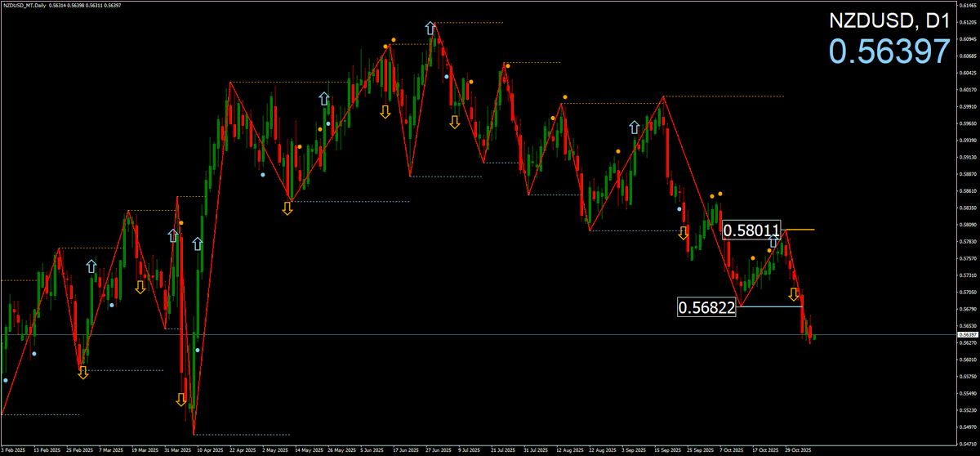This screenshot has width=980, height=456.
Task: Select the blue up arrow in mid-May 2025
Action: [x=323, y=99]
